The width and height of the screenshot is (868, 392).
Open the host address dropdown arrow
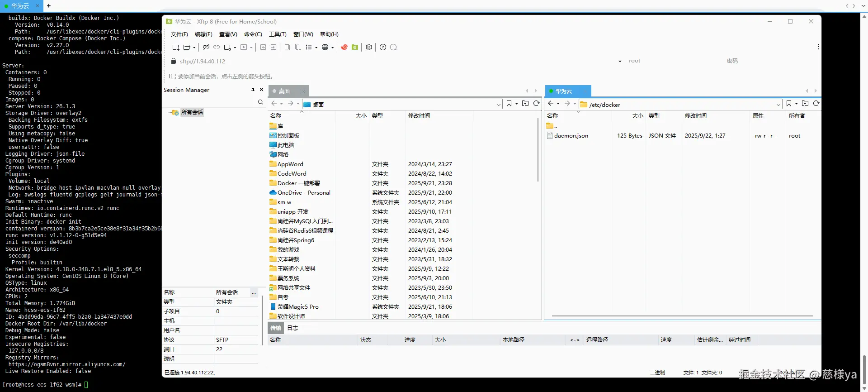tap(620, 62)
